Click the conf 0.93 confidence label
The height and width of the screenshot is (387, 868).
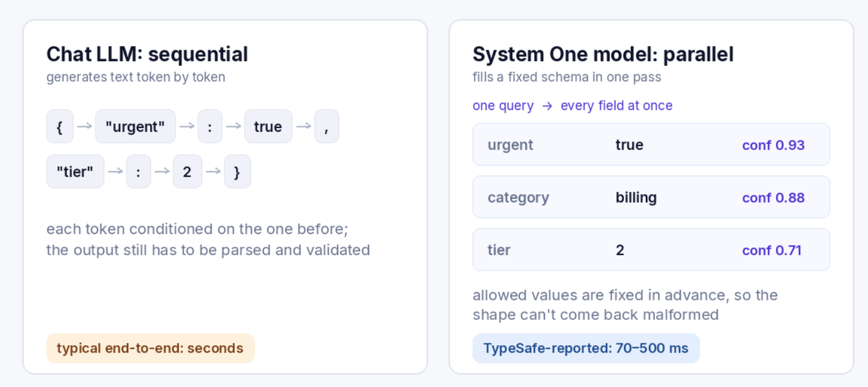[773, 145]
